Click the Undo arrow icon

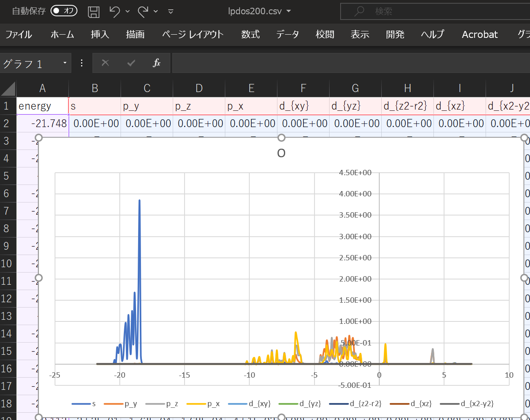click(114, 12)
